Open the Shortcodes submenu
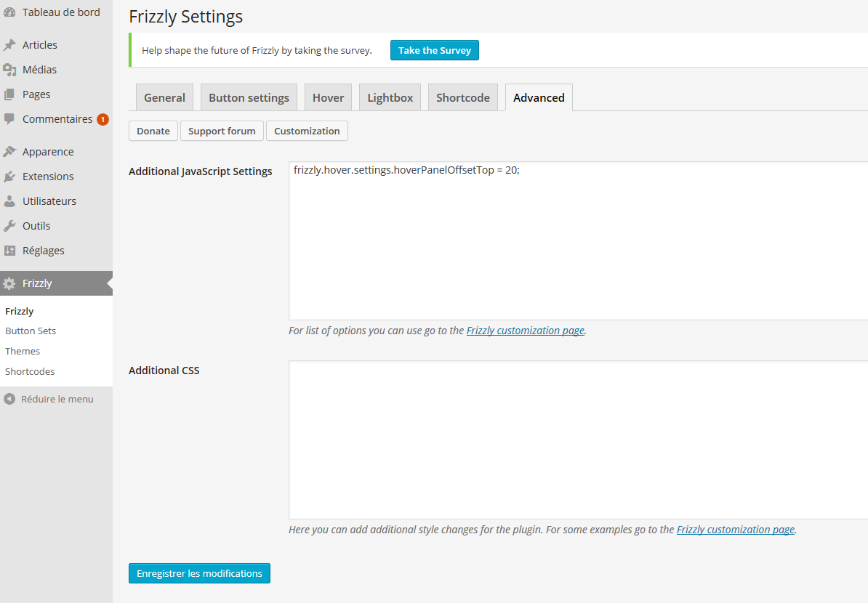 pos(30,371)
